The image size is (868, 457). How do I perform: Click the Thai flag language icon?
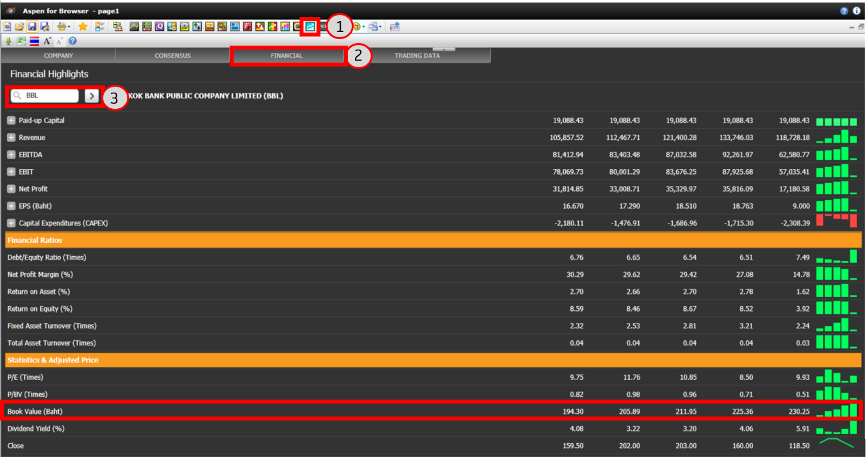(x=34, y=41)
